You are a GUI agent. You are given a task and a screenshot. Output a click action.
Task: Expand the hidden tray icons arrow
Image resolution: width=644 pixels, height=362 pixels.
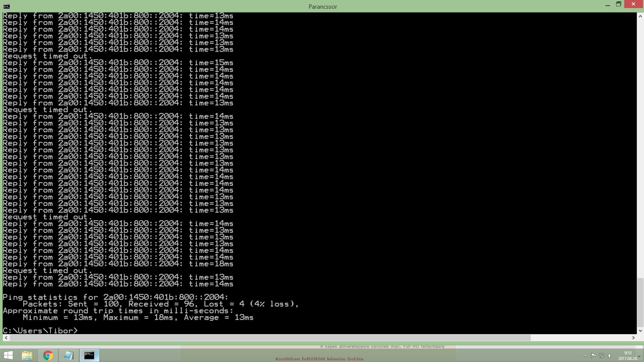point(585,356)
